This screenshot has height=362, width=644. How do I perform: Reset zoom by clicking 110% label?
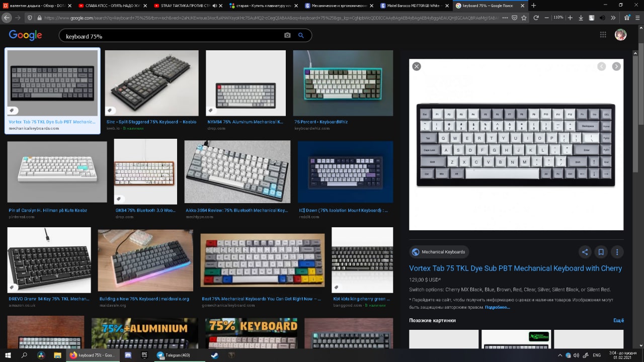click(558, 18)
